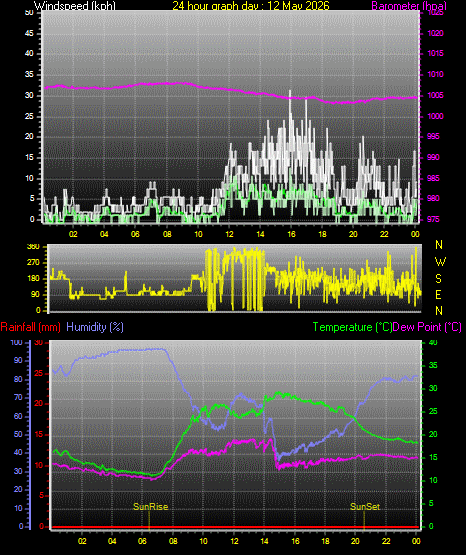Click the '25' windspeed scale value
Screen dimensions: 466x555
click(29, 116)
